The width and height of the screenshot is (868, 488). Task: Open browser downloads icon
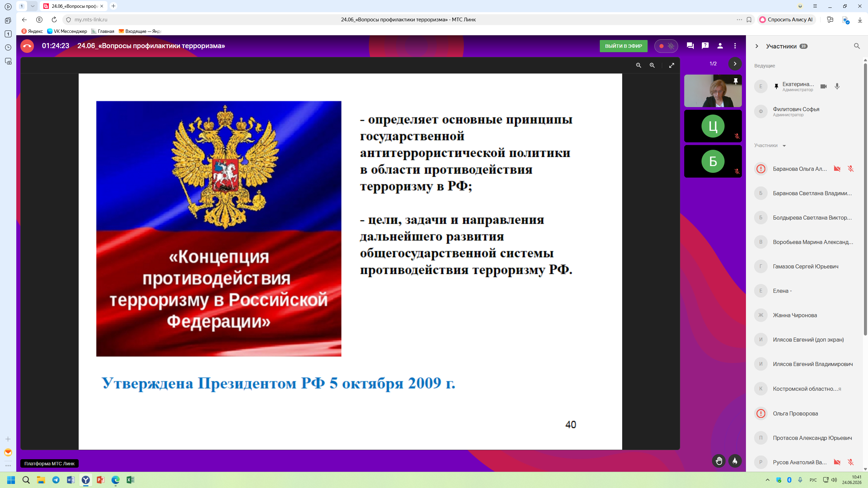(x=860, y=20)
